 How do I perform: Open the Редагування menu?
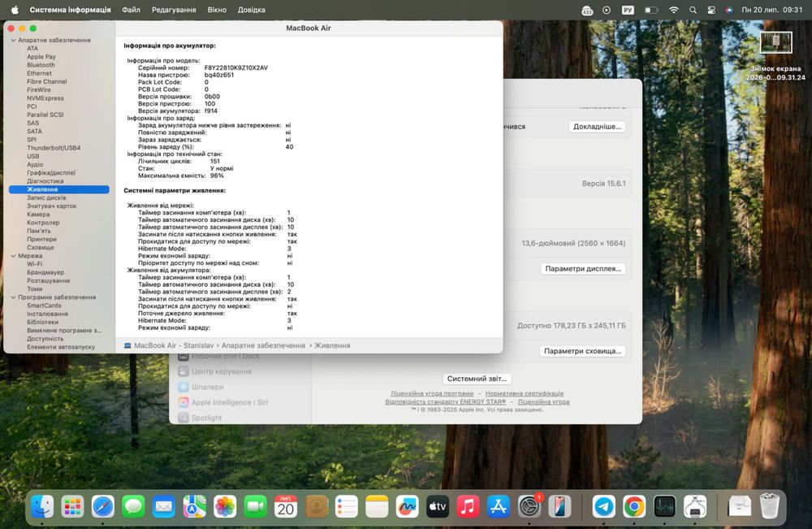tap(174, 10)
